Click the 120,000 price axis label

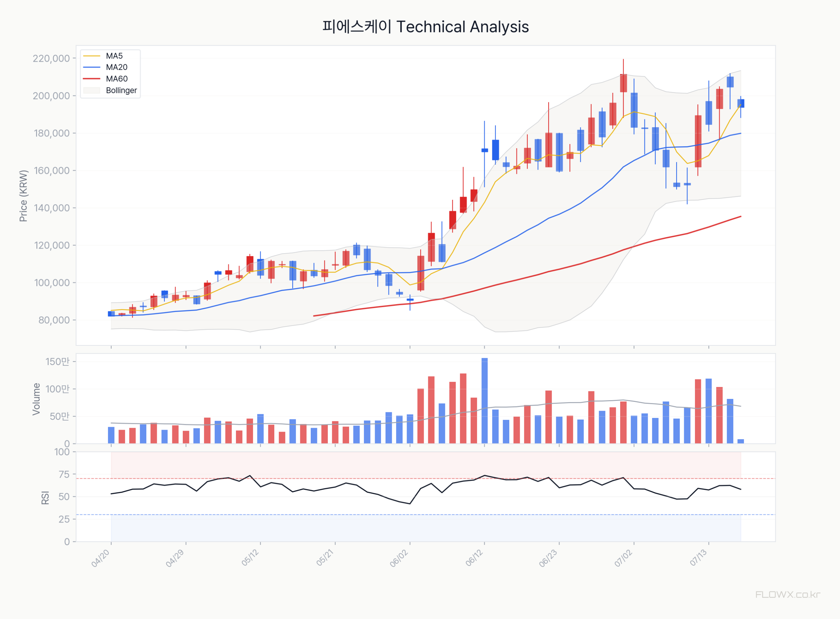[x=52, y=245]
